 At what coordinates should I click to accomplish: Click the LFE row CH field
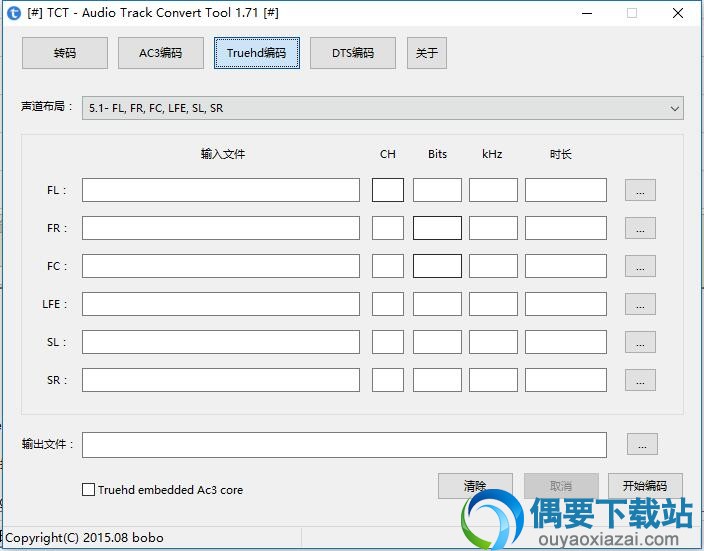pos(388,304)
